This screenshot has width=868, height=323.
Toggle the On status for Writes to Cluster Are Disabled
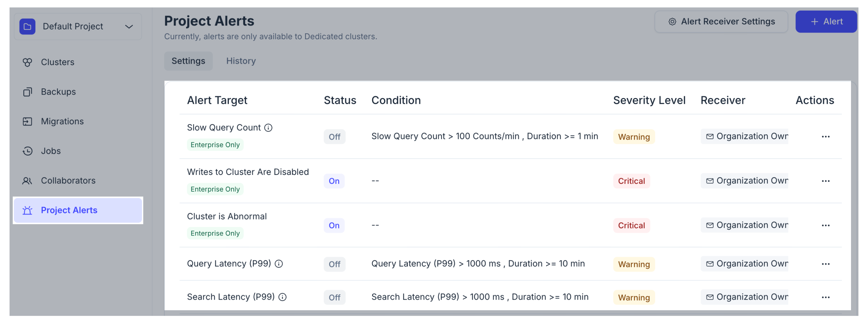[334, 181]
